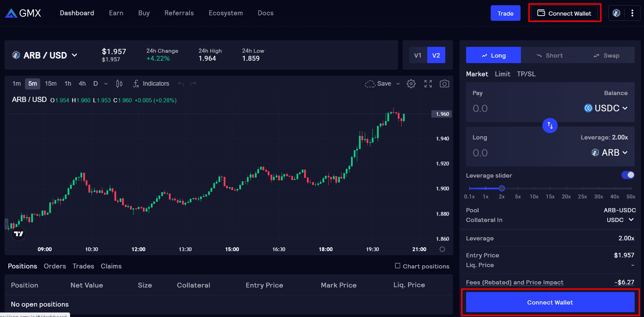This screenshot has height=317, width=644.
Task: Open the Indicators fx menu
Action: coord(151,84)
